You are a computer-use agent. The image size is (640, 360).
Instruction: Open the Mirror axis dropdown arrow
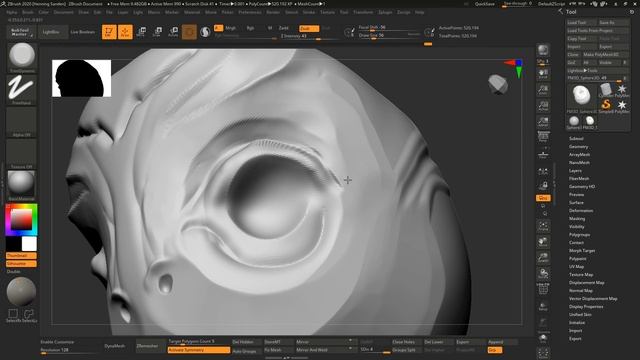click(350, 341)
